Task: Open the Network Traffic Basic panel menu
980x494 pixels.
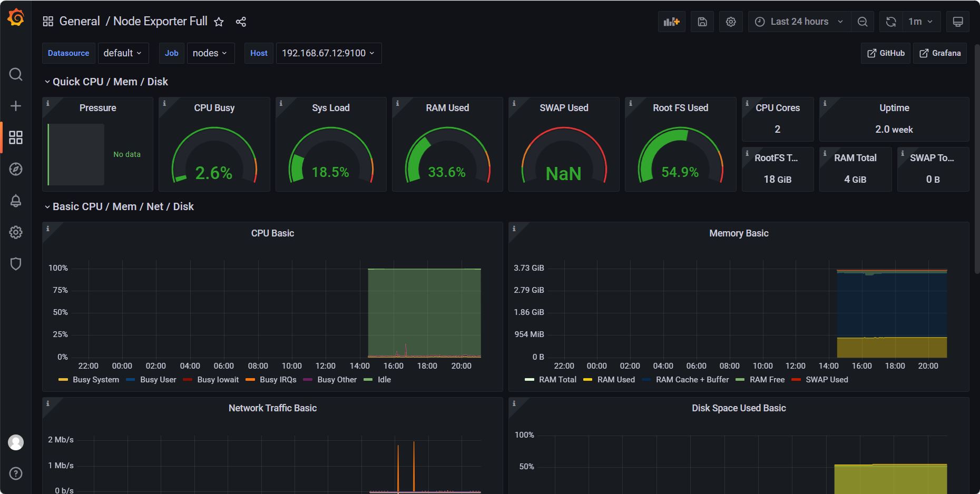Action: tap(272, 408)
